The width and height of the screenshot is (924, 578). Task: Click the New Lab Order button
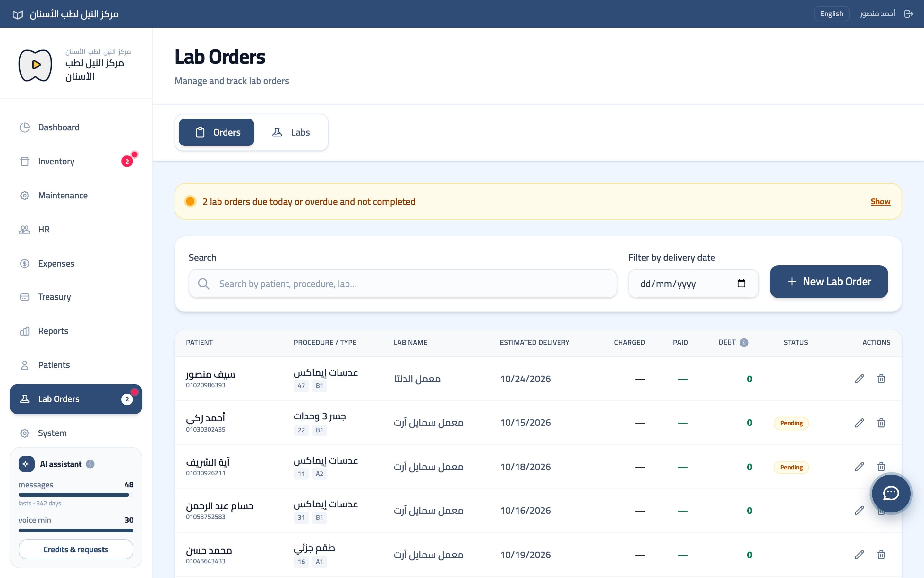coord(828,282)
